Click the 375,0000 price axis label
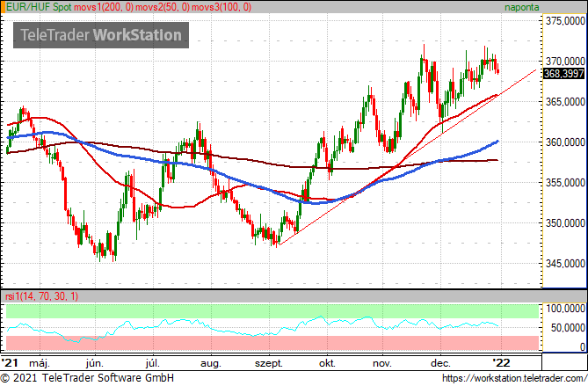The width and height of the screenshot is (588, 386). click(565, 21)
